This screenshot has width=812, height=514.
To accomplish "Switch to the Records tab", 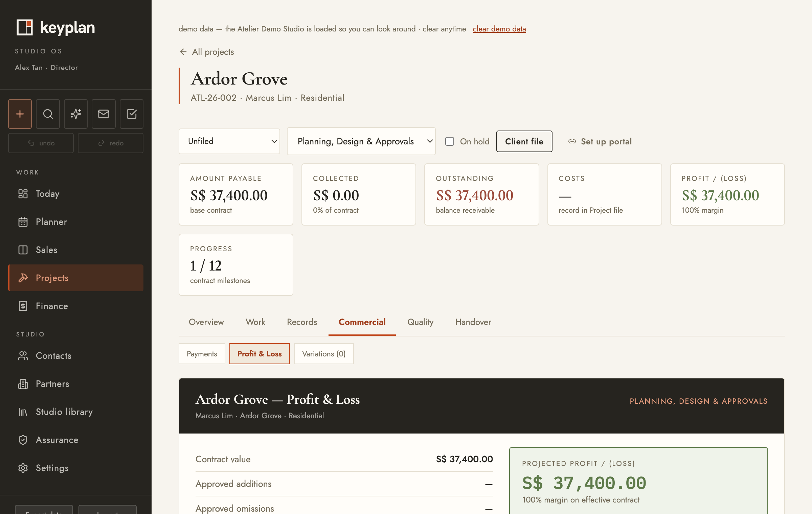I will pos(302,322).
